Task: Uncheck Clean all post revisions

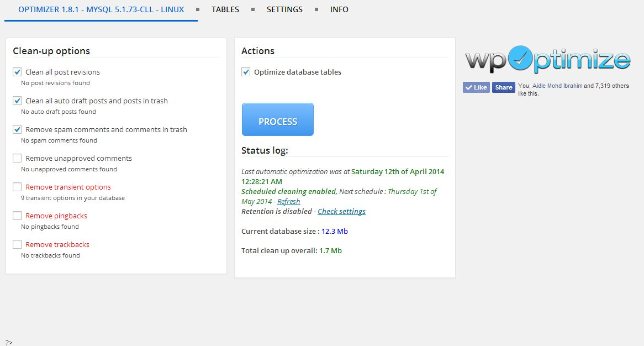Action: click(x=17, y=72)
